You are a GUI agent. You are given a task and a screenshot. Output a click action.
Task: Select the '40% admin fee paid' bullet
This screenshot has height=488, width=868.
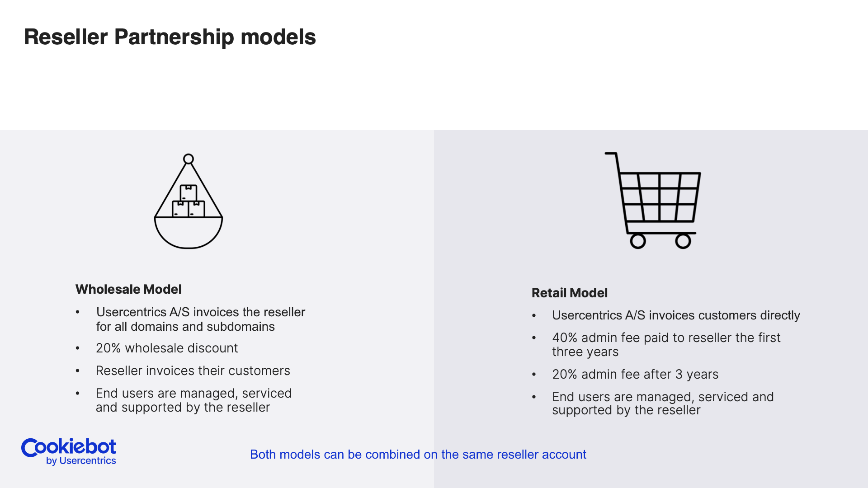666,344
